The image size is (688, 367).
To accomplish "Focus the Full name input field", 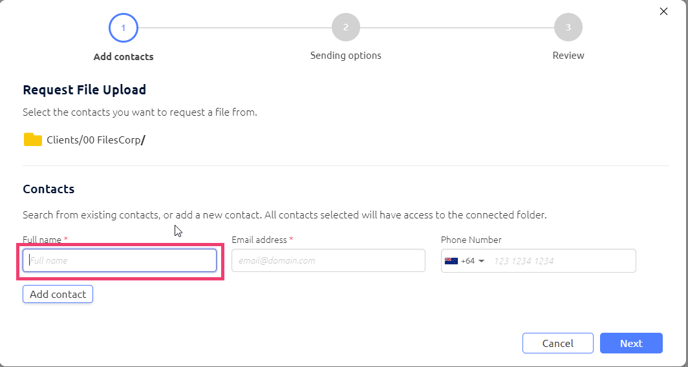I will [x=119, y=260].
